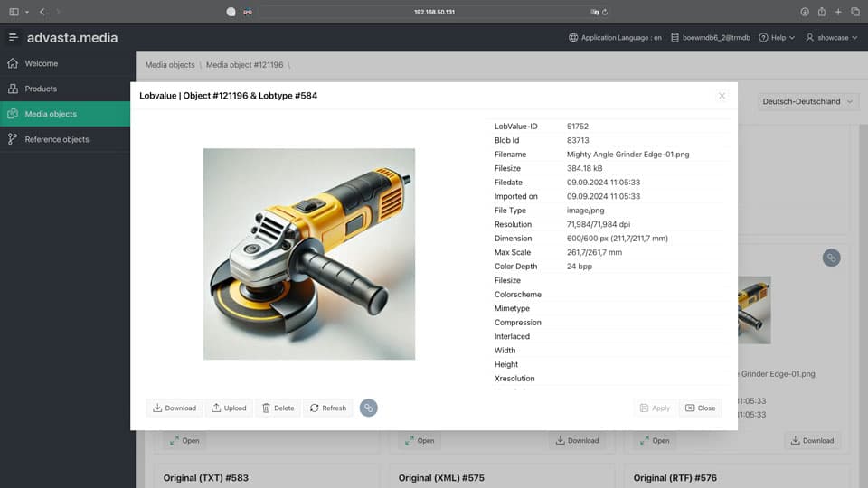
Task: Click the grinder thumbnail behind the dialog
Action: coord(754,310)
